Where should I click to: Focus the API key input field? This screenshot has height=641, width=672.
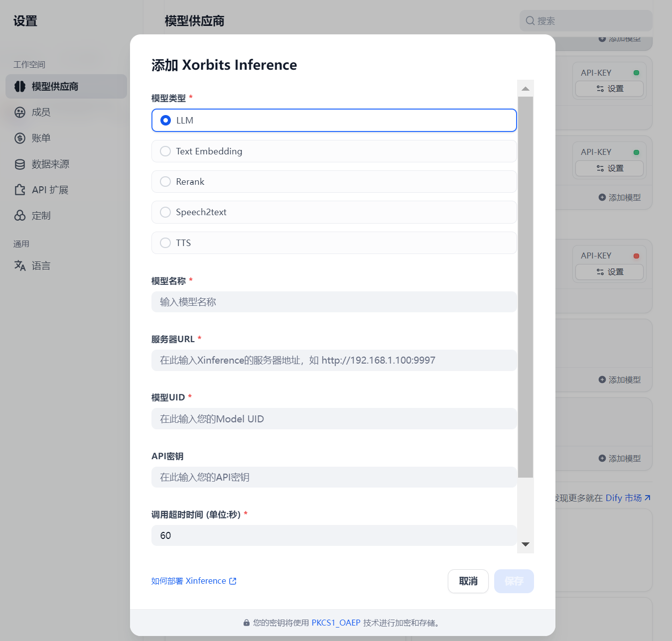point(334,477)
